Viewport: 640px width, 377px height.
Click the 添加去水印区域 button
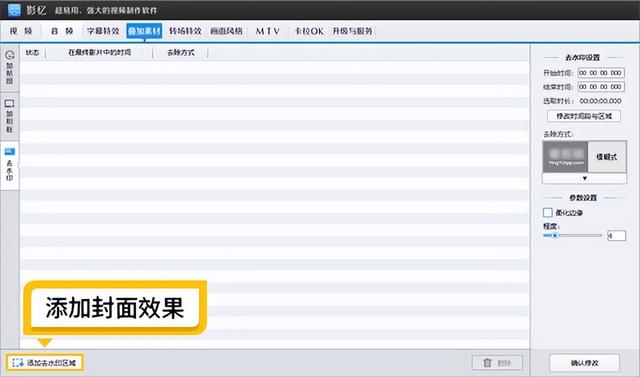click(x=44, y=362)
